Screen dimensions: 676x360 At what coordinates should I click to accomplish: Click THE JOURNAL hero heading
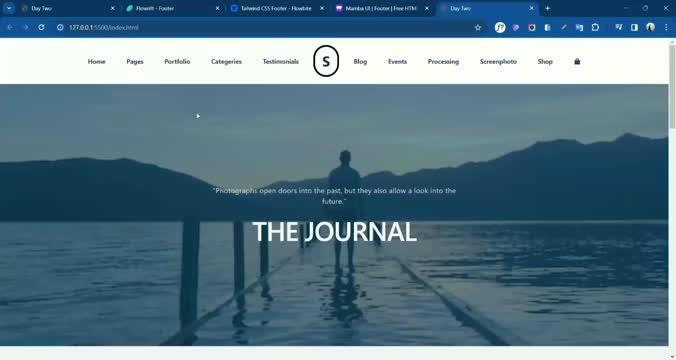click(335, 232)
